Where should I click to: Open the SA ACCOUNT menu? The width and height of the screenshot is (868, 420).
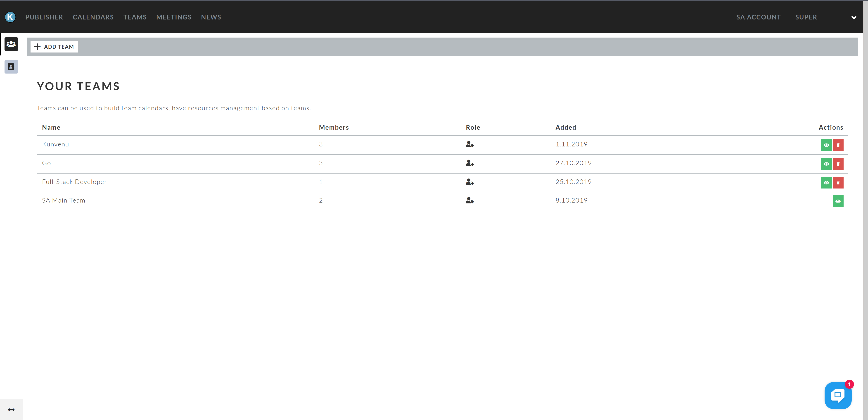(758, 17)
